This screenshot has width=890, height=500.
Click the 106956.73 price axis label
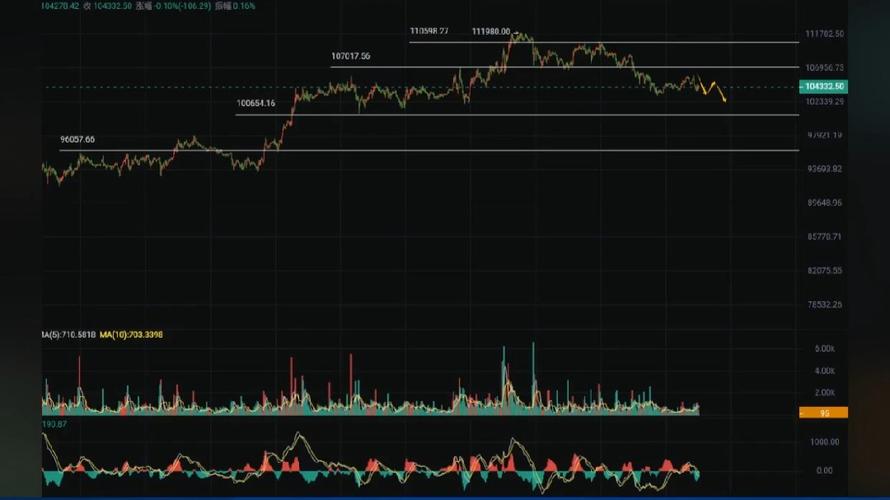pos(825,68)
